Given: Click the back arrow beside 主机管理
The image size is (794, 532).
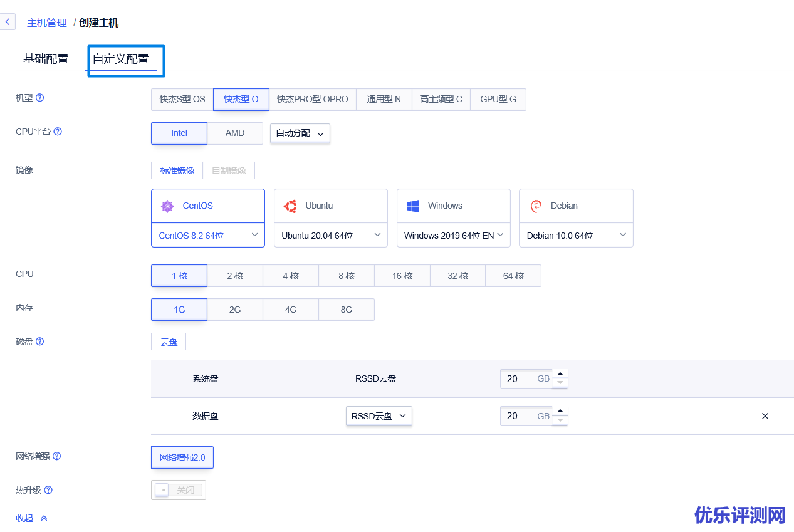Looking at the screenshot, I should [x=7, y=22].
